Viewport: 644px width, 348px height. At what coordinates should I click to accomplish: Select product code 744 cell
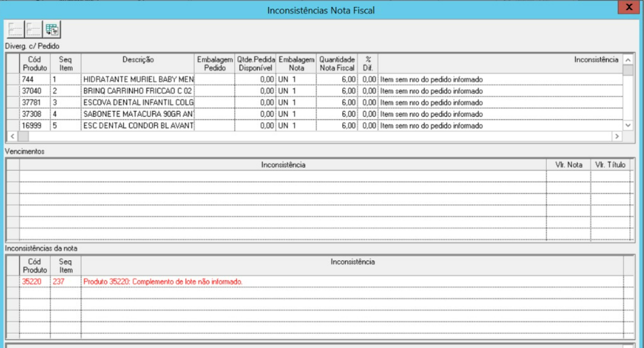point(36,79)
